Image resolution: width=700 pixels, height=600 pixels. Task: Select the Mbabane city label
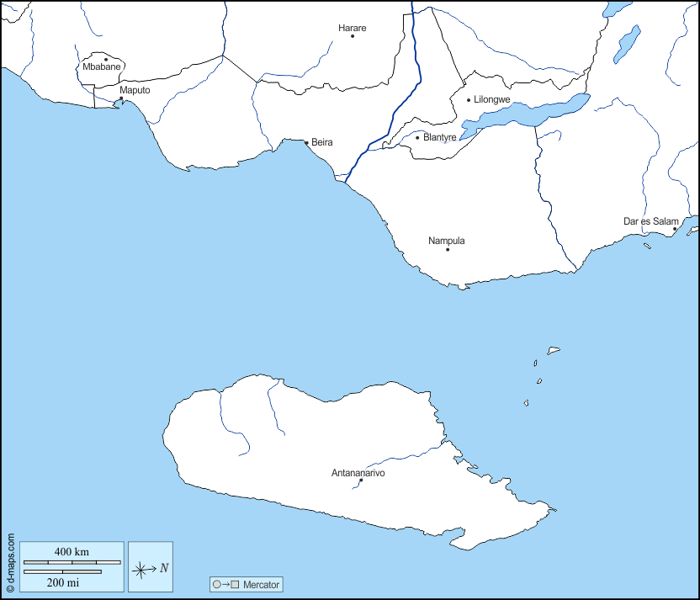[103, 66]
